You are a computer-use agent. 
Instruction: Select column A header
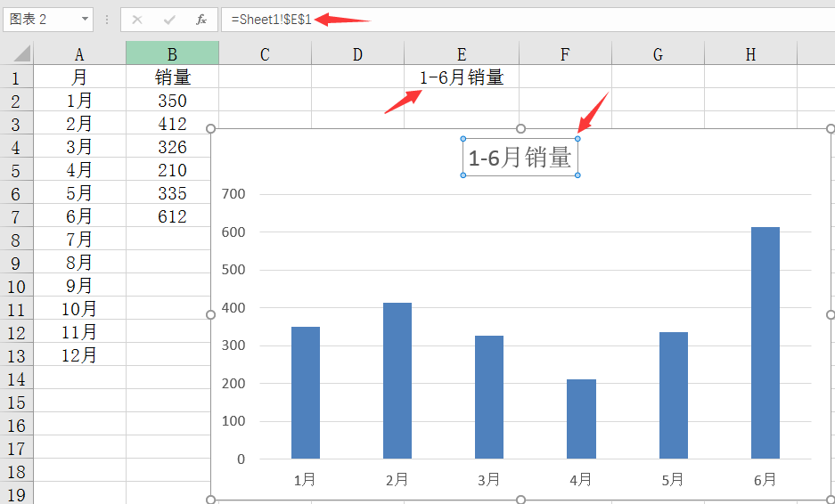(79, 53)
